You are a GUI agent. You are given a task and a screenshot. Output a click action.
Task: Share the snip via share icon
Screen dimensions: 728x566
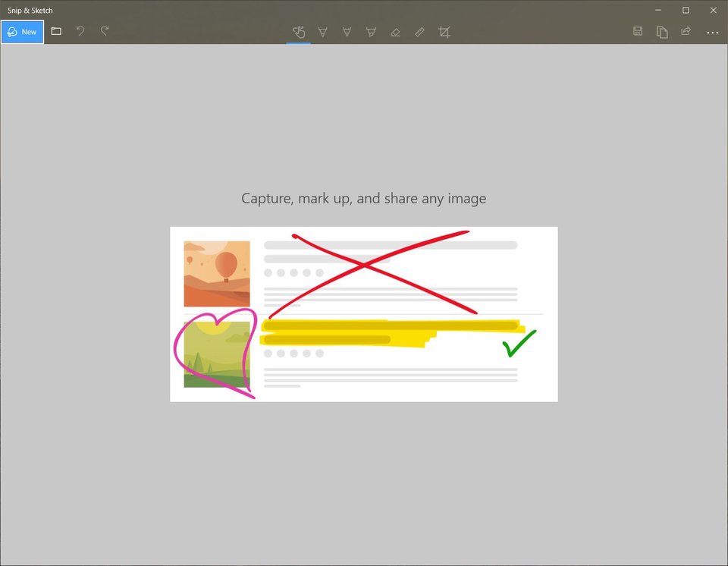(x=686, y=32)
